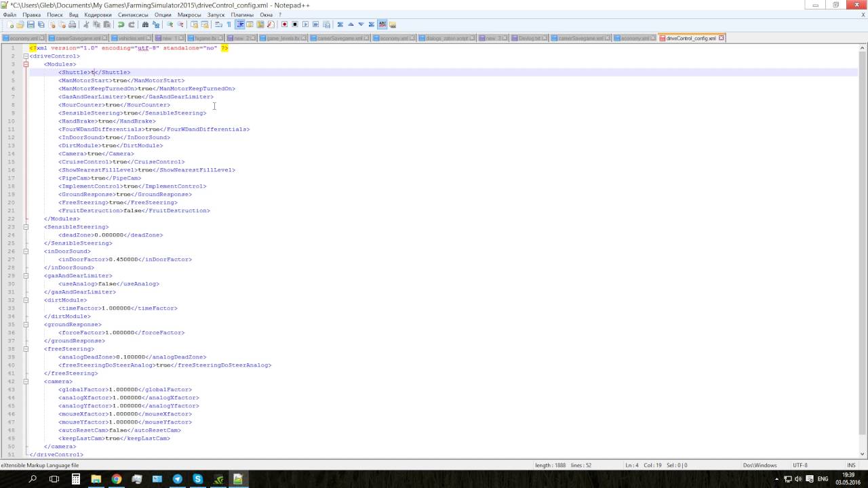The height and width of the screenshot is (488, 868).
Task: Collapse the dirtModule block on line 32
Action: pyautogui.click(x=26, y=300)
